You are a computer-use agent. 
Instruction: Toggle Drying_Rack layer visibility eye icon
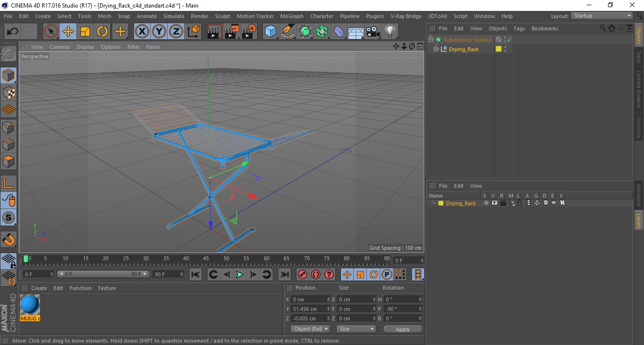tap(494, 203)
